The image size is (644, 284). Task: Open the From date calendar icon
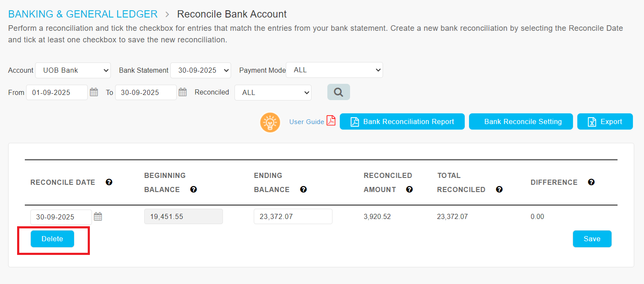pos(94,92)
